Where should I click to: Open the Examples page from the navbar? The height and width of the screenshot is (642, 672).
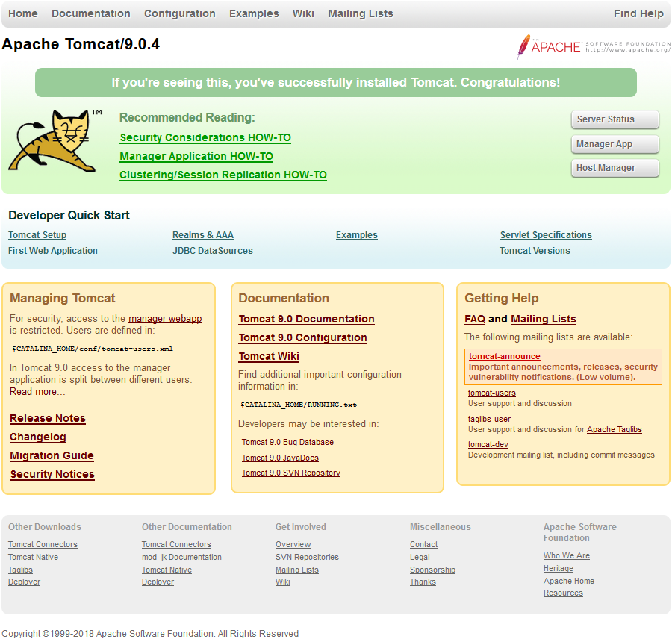point(254,13)
